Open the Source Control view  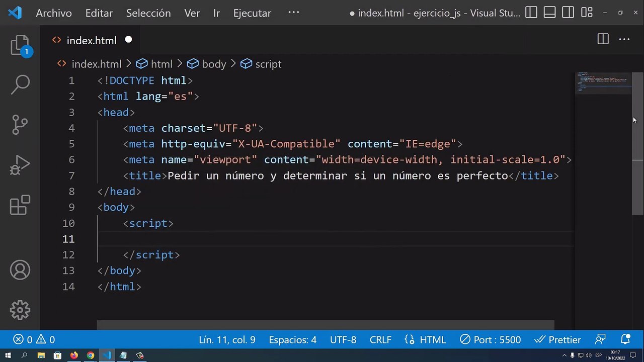coord(20,125)
